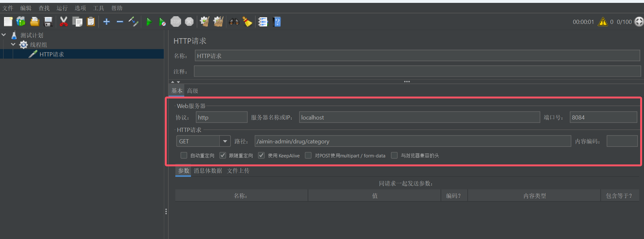Open the 运行 menu
Screen dimensions: 644x239
62,8
